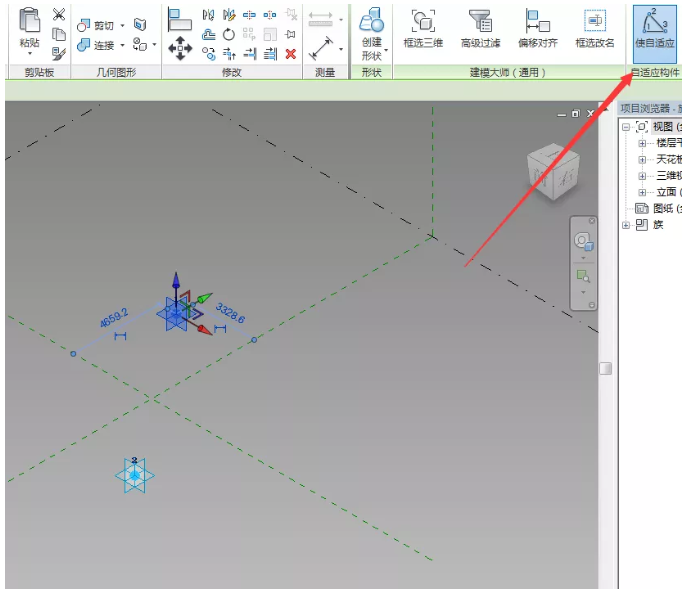Expand the 族 families tree node
The width and height of the screenshot is (686, 593).
pyautogui.click(x=626, y=225)
